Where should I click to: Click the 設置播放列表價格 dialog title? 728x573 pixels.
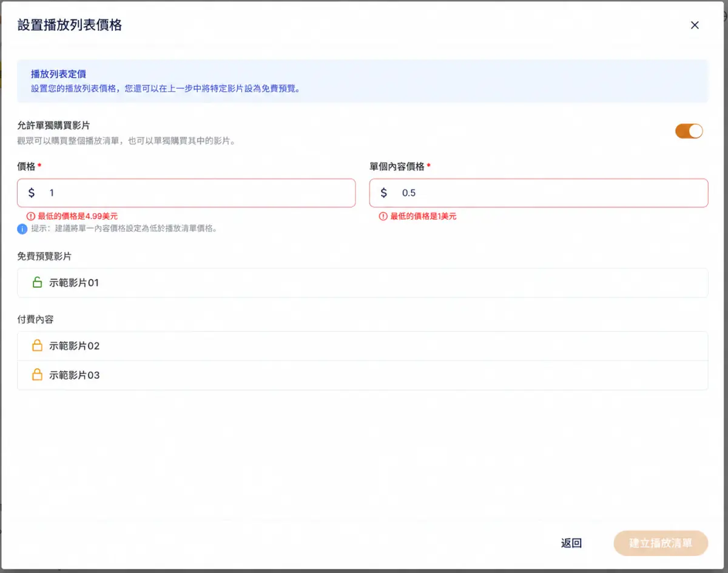(70, 25)
